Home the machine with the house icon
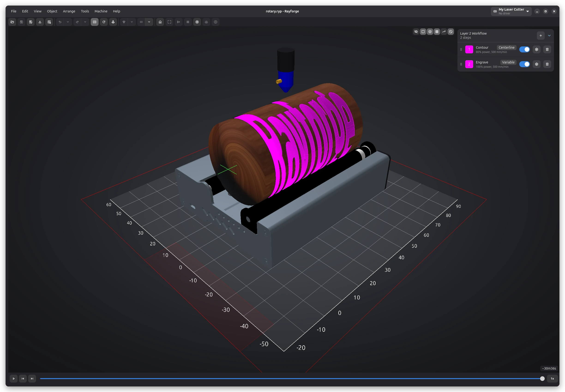Viewport: 565px width, 392px height. tap(160, 22)
